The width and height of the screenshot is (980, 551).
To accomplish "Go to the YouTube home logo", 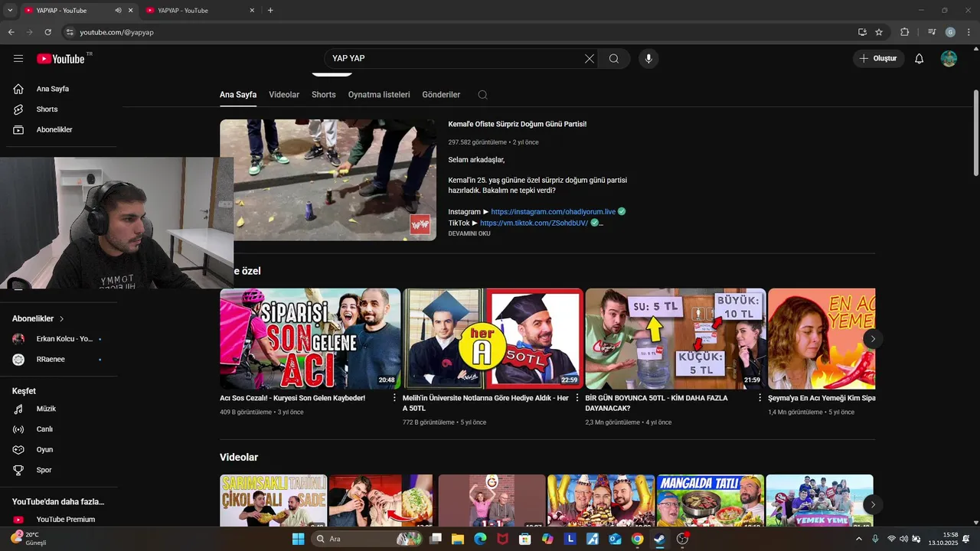I will (x=61, y=59).
